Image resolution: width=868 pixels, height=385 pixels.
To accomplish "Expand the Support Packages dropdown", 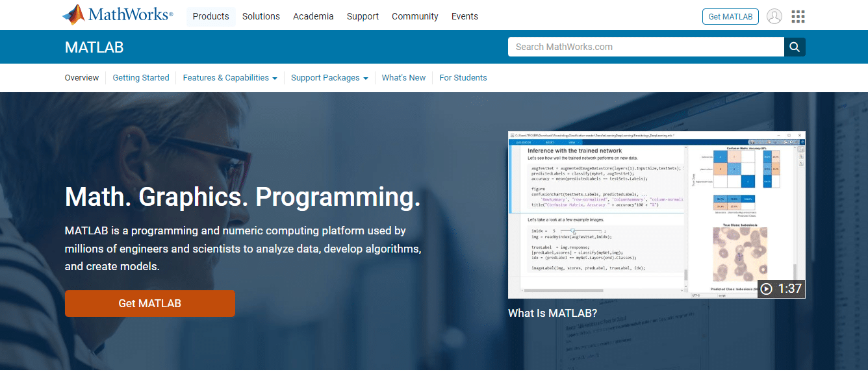I will click(329, 78).
